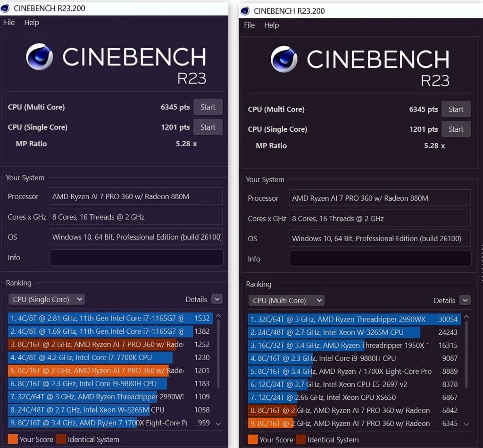
Task: Click the Cinebench sphere logo in left window
Action: (40, 57)
